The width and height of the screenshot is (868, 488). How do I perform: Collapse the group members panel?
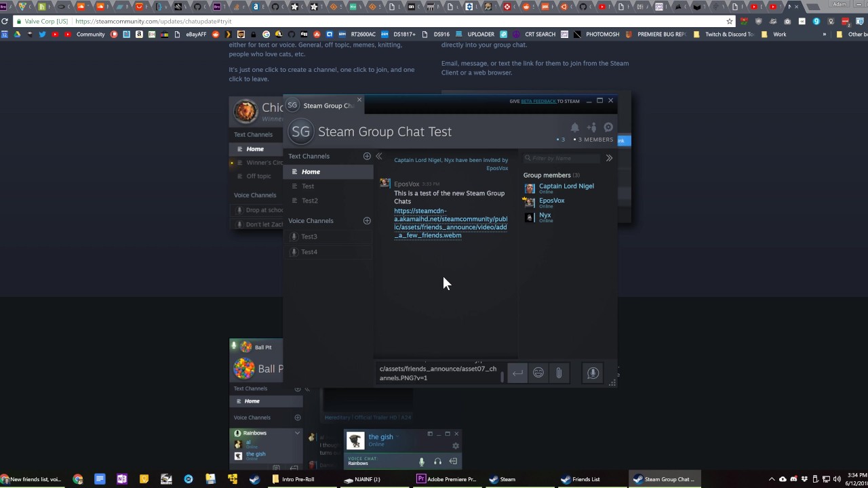coord(609,158)
